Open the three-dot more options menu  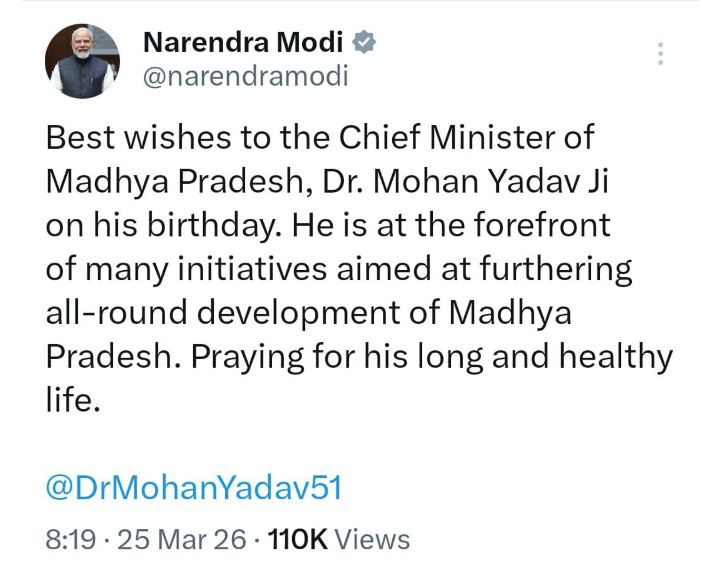pyautogui.click(x=660, y=54)
